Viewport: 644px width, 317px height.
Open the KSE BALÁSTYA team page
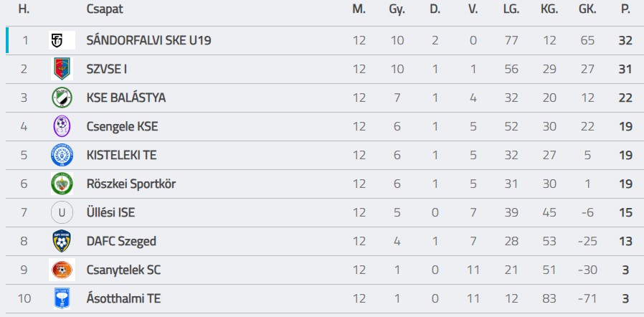[x=126, y=98]
